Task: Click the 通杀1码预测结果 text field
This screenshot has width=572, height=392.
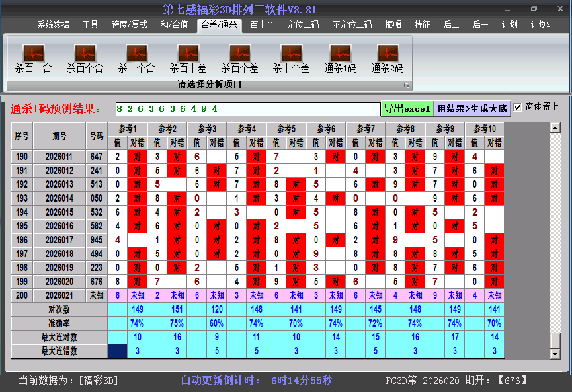Action: 247,108
